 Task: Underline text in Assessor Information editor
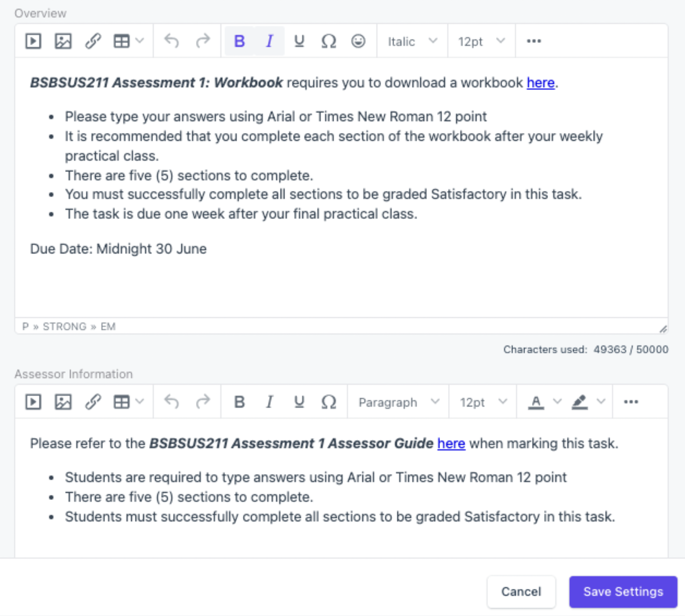tap(299, 402)
